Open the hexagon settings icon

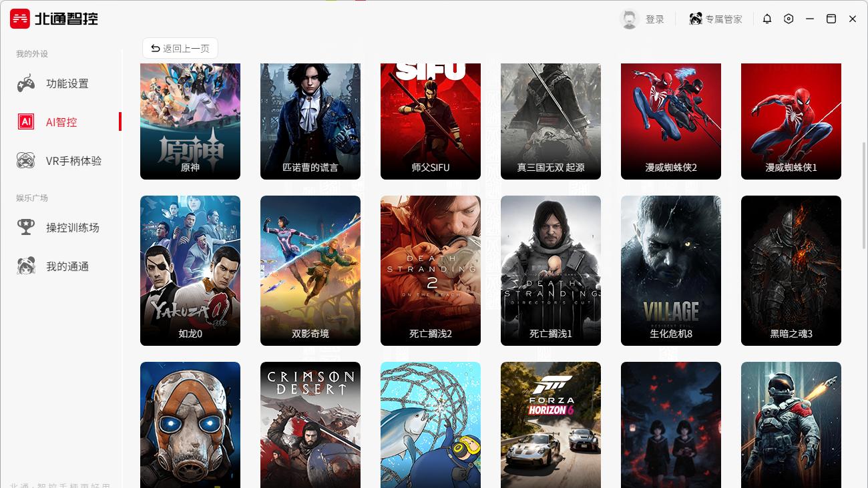click(789, 19)
